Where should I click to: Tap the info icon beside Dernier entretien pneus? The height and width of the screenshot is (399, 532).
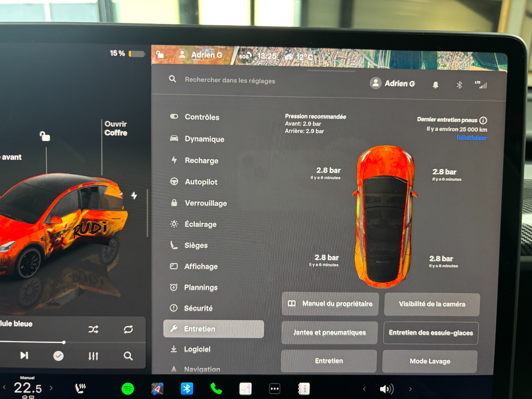[x=483, y=120]
